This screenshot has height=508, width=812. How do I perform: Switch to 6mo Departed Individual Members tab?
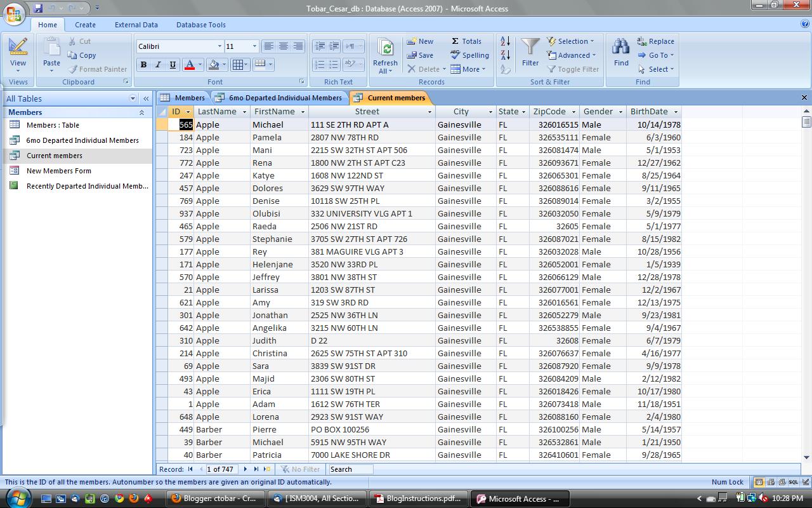[279, 98]
